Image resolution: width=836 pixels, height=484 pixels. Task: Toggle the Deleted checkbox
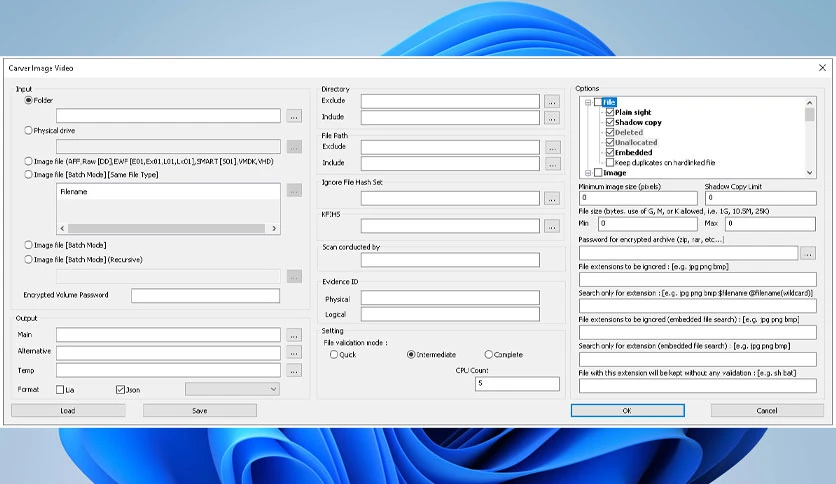coord(610,132)
